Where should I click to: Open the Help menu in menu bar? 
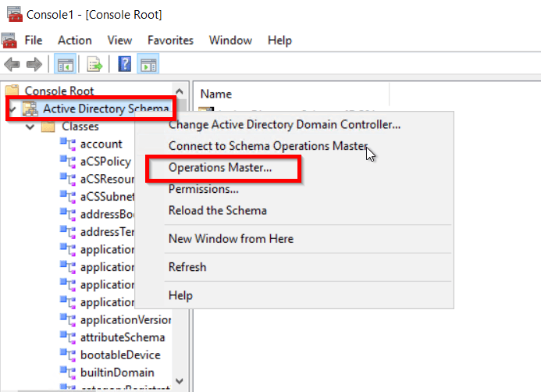click(279, 41)
